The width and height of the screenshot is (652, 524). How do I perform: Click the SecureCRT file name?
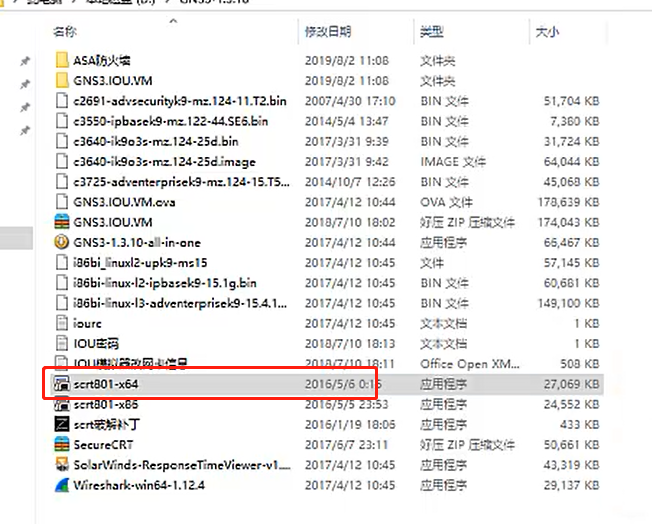(x=103, y=445)
